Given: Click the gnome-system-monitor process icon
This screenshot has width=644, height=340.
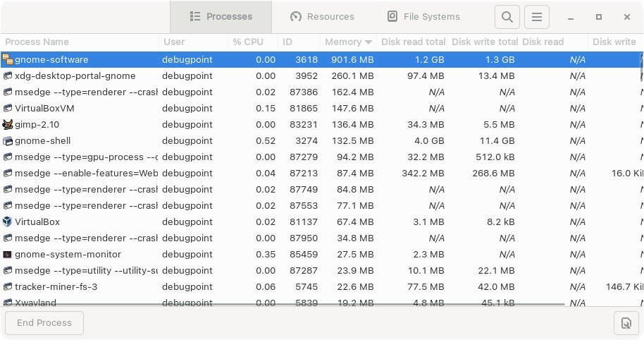Looking at the screenshot, I should coord(7,255).
